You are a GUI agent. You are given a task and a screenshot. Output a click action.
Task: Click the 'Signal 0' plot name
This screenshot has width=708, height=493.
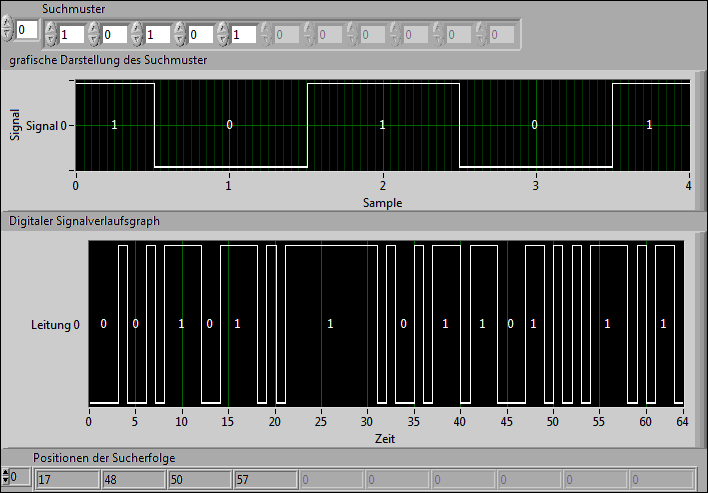coord(47,126)
